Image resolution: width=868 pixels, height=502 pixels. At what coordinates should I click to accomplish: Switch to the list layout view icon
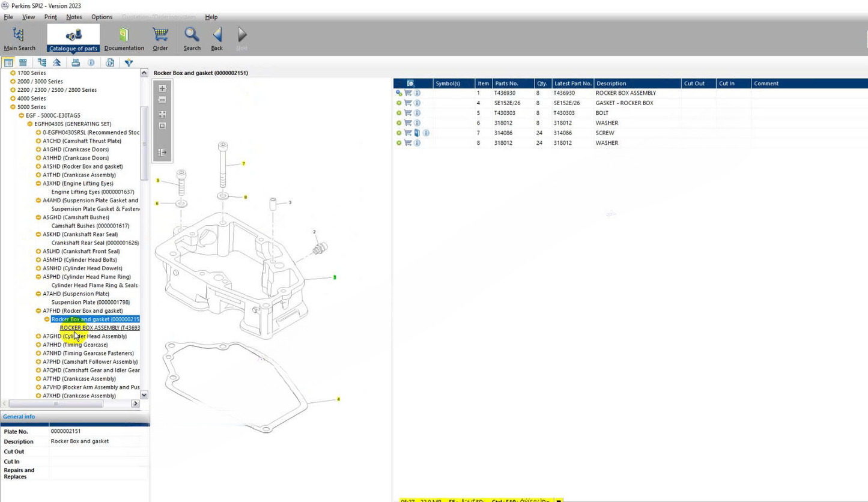click(23, 62)
